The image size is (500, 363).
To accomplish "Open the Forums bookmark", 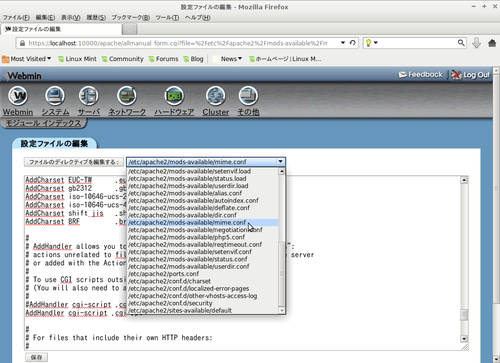I will [x=163, y=59].
